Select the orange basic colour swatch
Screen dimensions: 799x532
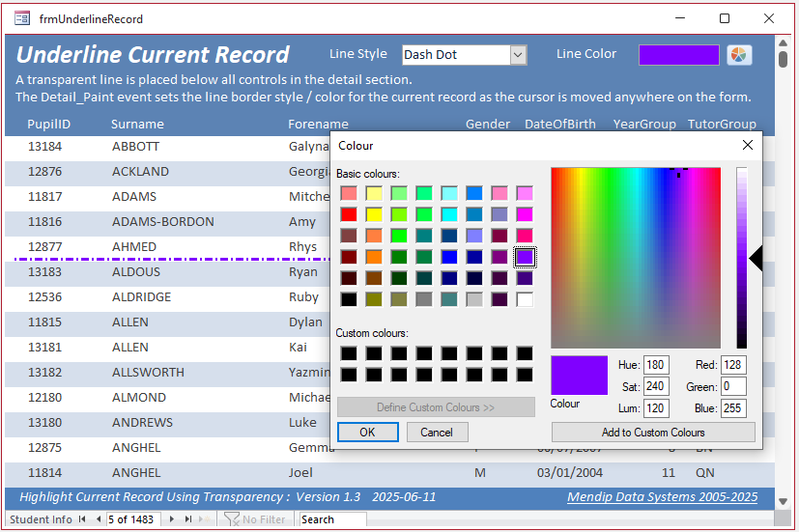coord(374,257)
